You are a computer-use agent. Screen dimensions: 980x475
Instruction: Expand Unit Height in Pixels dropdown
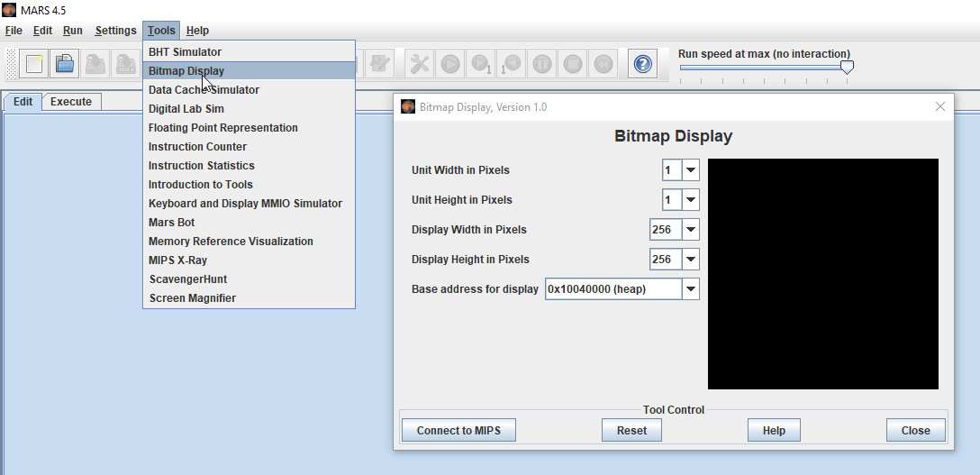pos(691,200)
